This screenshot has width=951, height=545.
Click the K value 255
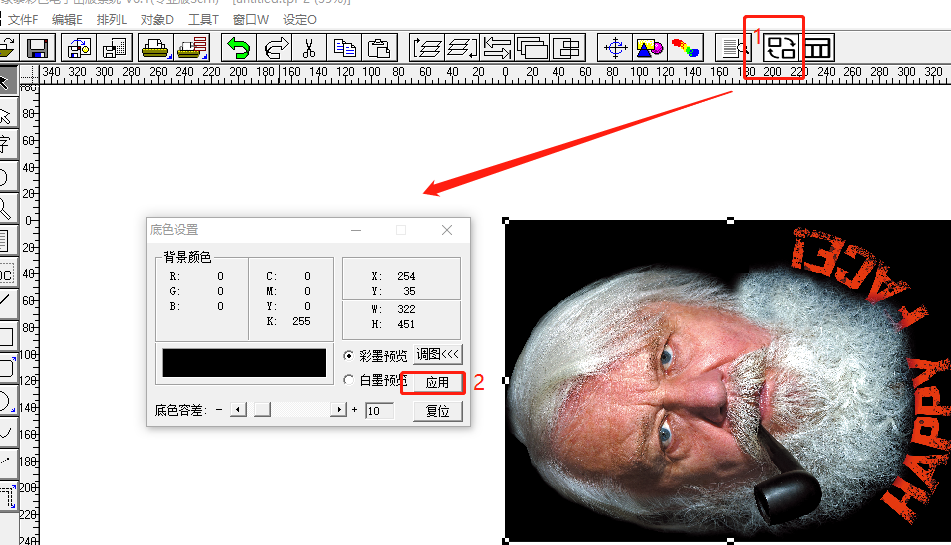301,321
